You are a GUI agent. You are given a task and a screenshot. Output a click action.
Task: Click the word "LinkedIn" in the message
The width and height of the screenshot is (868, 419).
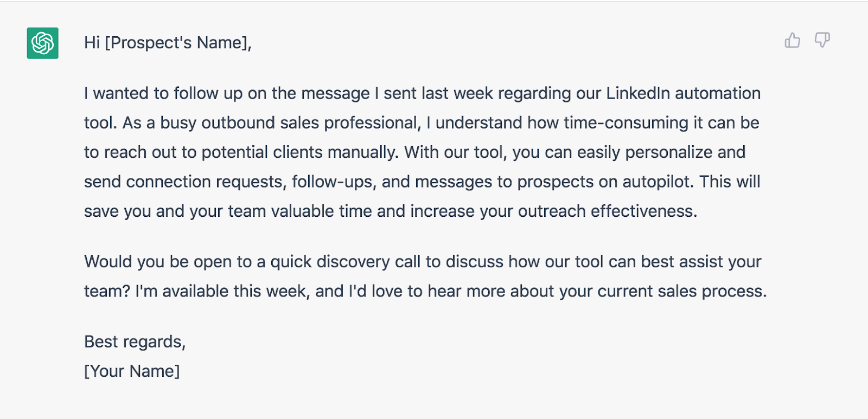638,93
